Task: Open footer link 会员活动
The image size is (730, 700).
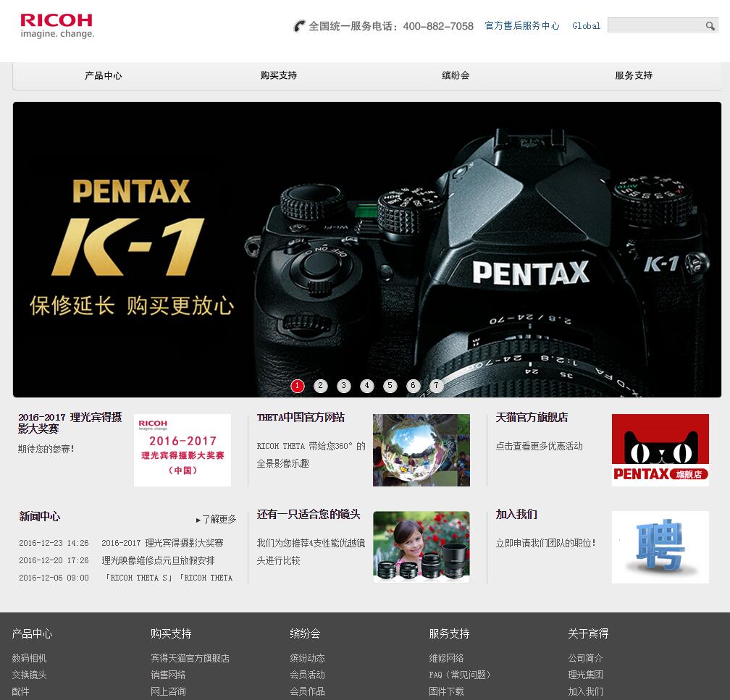Action: (307, 675)
